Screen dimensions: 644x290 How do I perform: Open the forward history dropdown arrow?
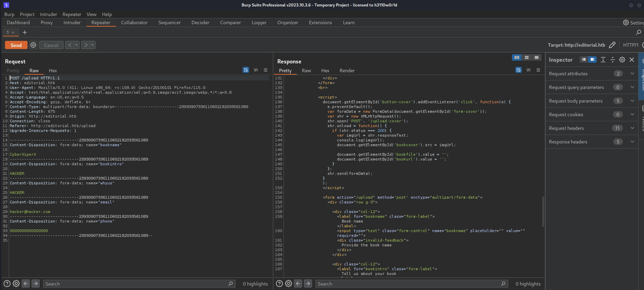93,45
